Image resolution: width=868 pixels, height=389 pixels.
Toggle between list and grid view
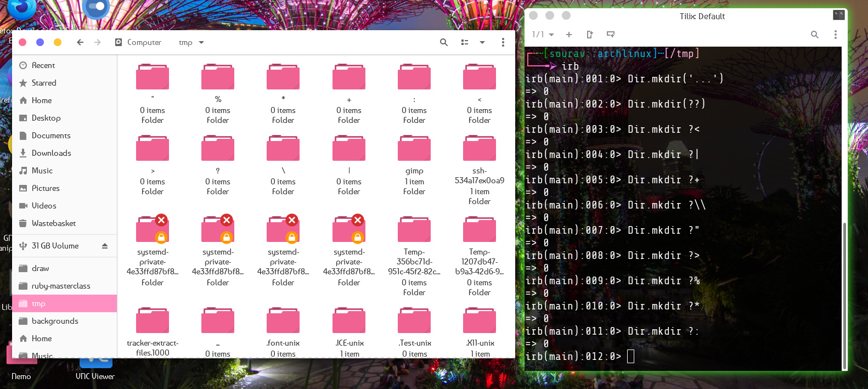(465, 42)
